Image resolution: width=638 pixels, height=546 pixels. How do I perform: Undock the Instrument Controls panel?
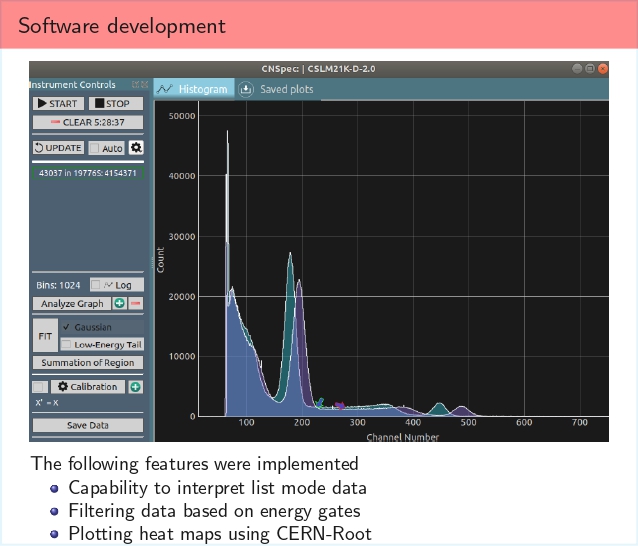coord(135,85)
